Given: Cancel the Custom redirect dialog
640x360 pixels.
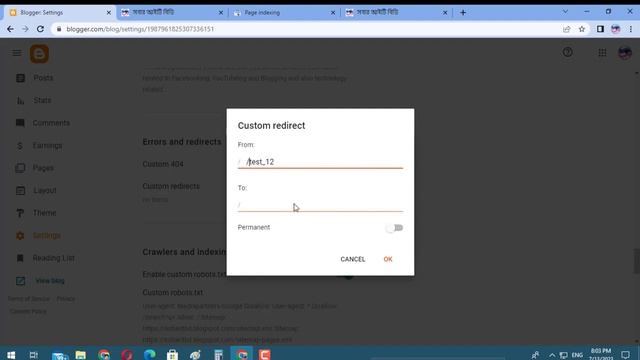Looking at the screenshot, I should point(353,259).
